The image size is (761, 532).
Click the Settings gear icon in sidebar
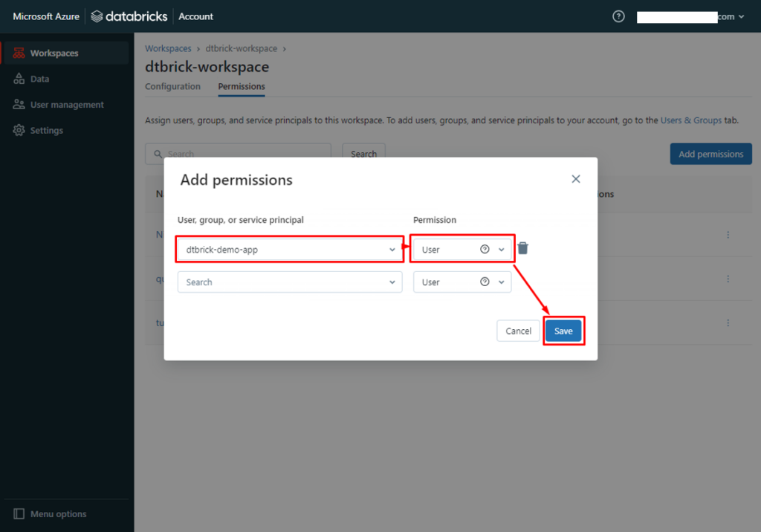click(x=19, y=130)
